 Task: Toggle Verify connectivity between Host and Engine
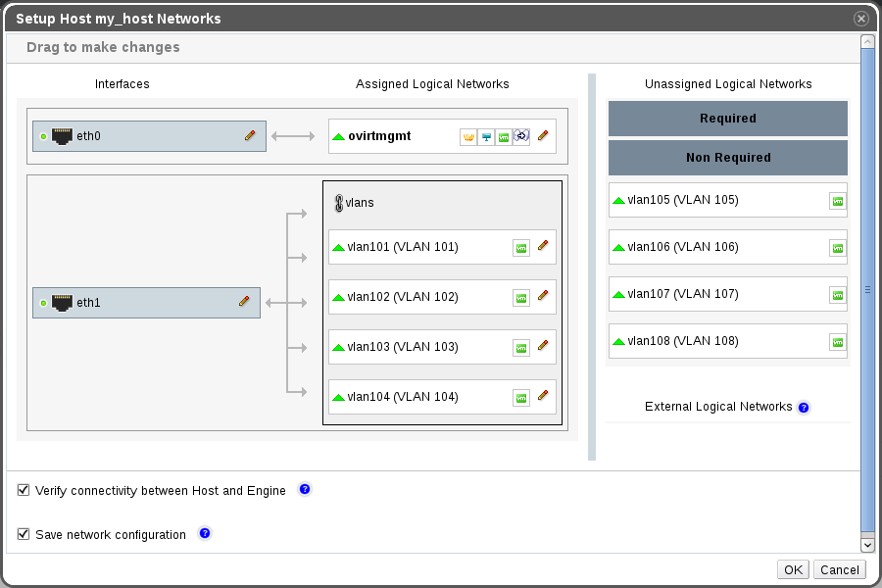[24, 490]
